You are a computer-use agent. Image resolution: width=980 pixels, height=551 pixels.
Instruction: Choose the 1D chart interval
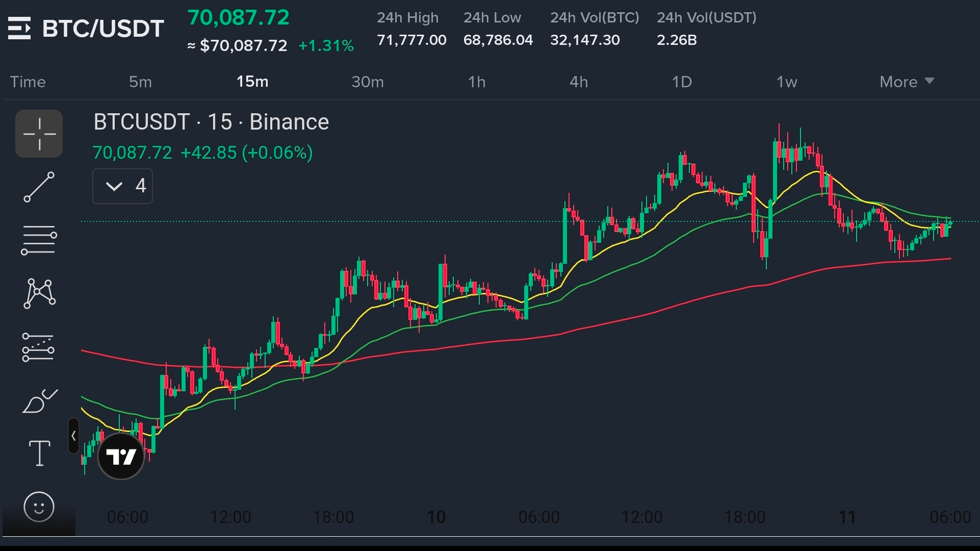click(x=682, y=82)
